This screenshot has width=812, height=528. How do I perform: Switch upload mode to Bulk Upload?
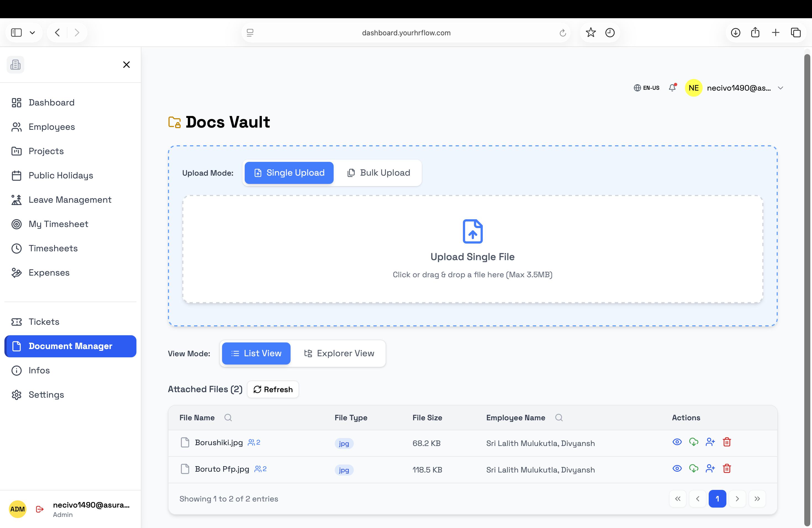379,173
